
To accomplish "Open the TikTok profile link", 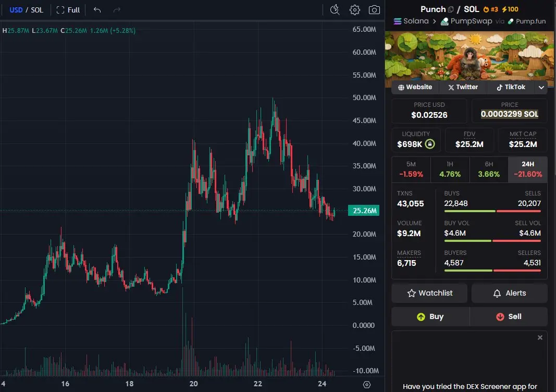I will click(511, 87).
